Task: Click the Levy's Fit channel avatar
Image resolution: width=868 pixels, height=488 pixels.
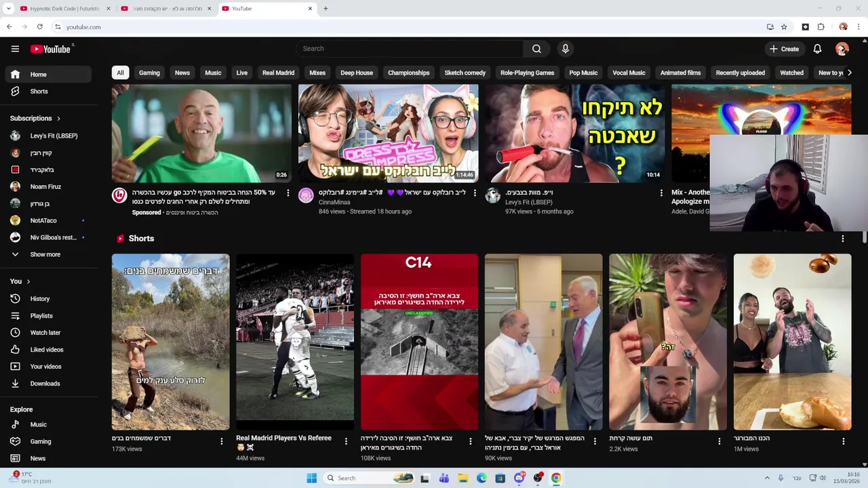Action: 493,196
